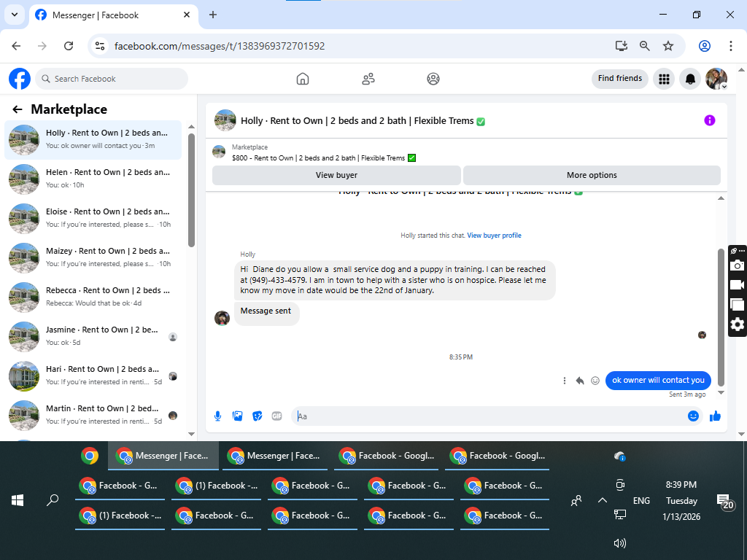The height and width of the screenshot is (560, 747).
Task: Open the notifications bell
Action: 690,79
